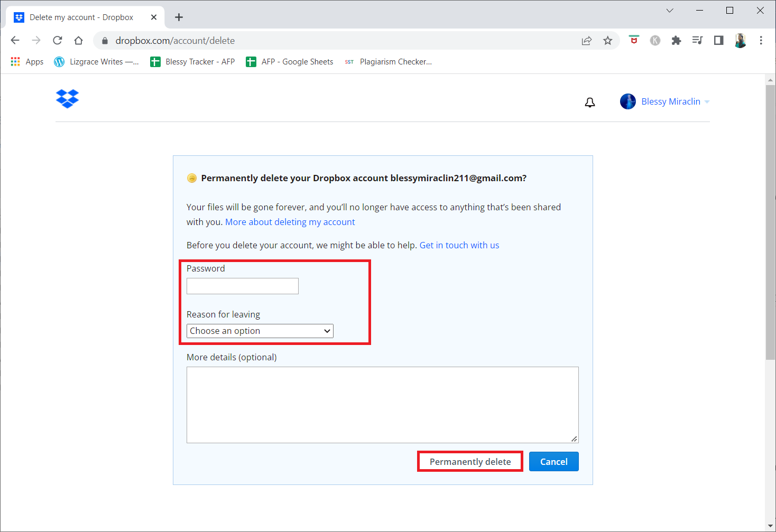Click Get in touch with us link
The height and width of the screenshot is (532, 776).
pos(459,245)
